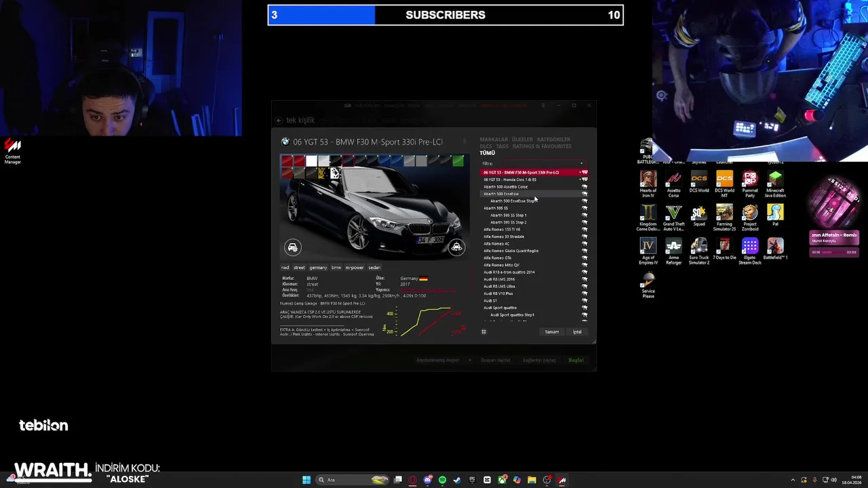Select 'Alfa Romeo 33 Stradale' row
The height and width of the screenshot is (488, 868).
click(534, 237)
